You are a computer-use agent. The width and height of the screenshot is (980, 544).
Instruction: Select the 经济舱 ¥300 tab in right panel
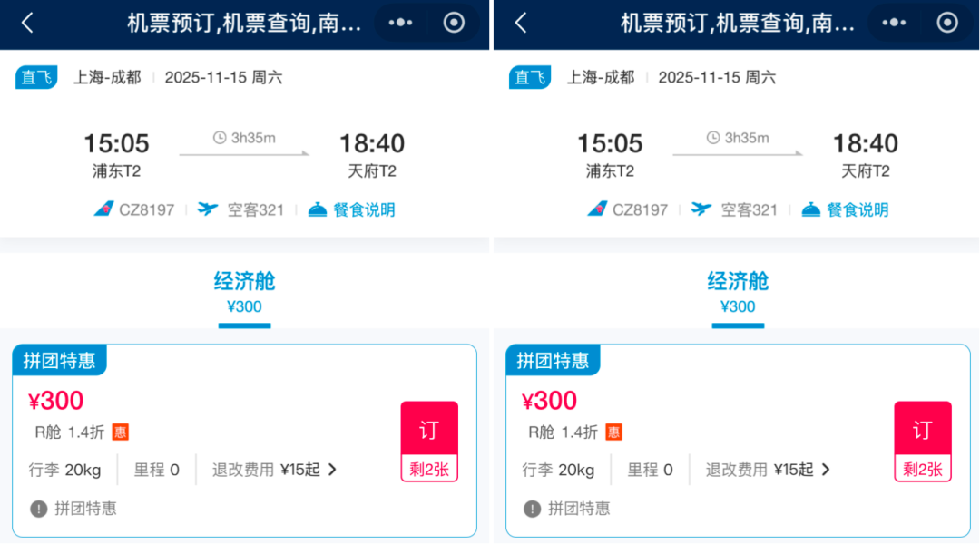738,292
